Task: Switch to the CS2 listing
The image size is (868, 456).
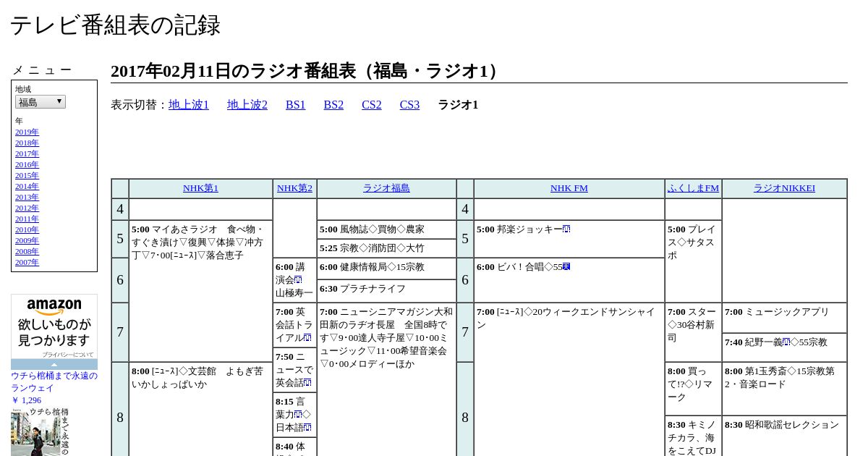Action: coord(372,105)
